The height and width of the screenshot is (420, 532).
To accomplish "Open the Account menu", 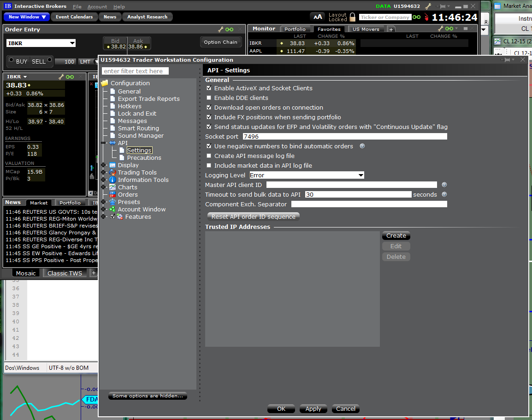I will (x=97, y=6).
